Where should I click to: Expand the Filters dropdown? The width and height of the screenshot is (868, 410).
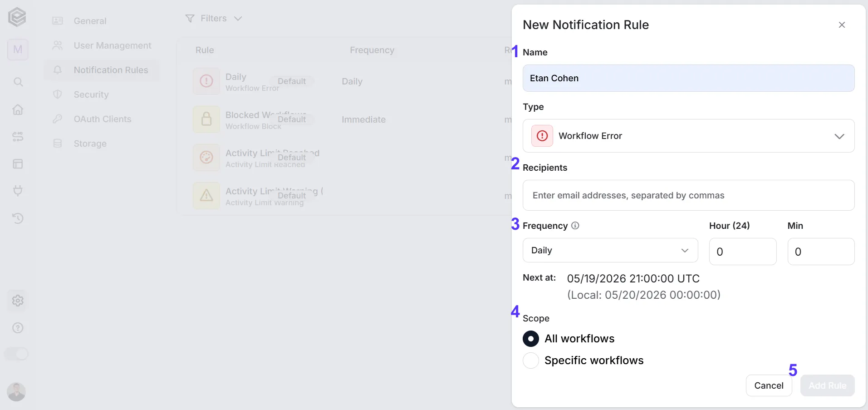214,19
